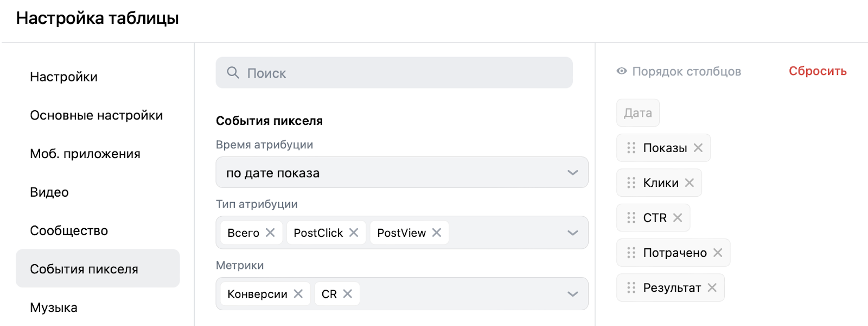The height and width of the screenshot is (326, 868).
Task: Expand the Тип атрибуции dropdown arrow
Action: [x=572, y=233]
